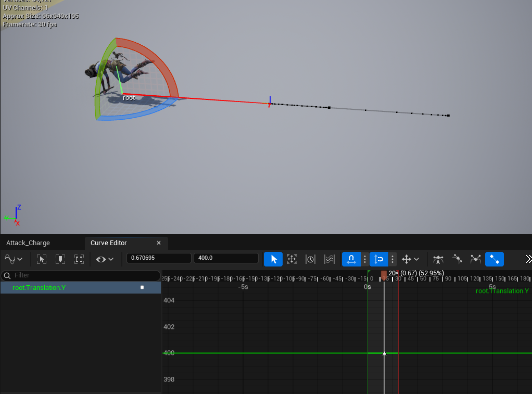This screenshot has height=394, width=532.
Task: Click the root bone label in viewport
Action: tap(129, 98)
